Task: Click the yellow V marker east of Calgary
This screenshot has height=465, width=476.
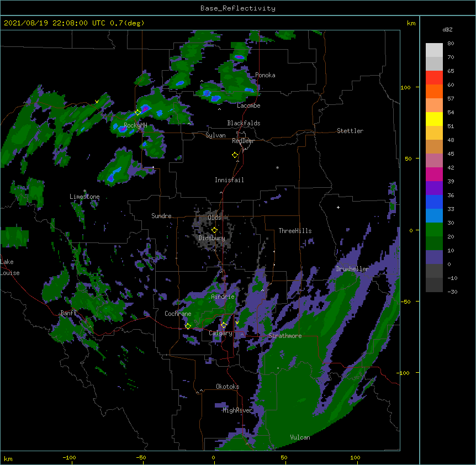Action: 237,323
